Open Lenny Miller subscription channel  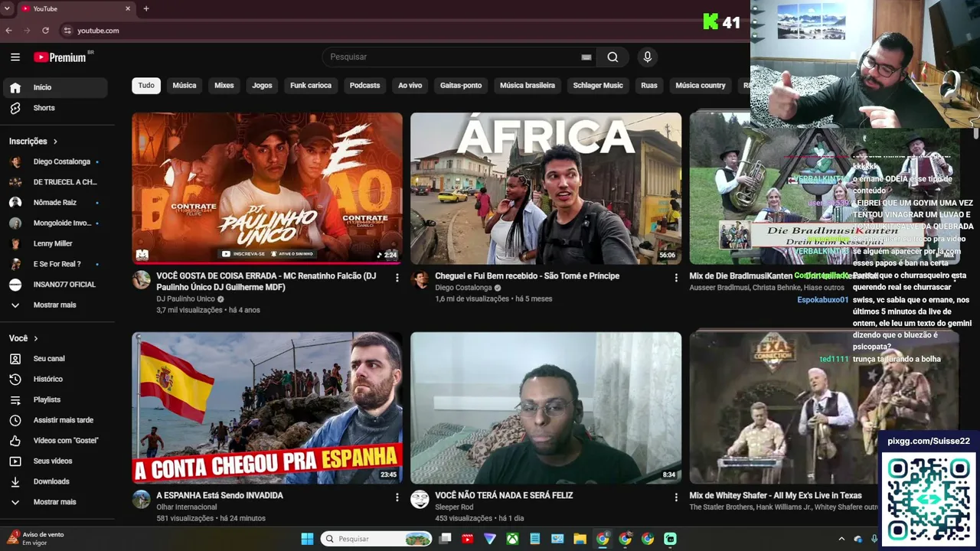pyautogui.click(x=55, y=243)
